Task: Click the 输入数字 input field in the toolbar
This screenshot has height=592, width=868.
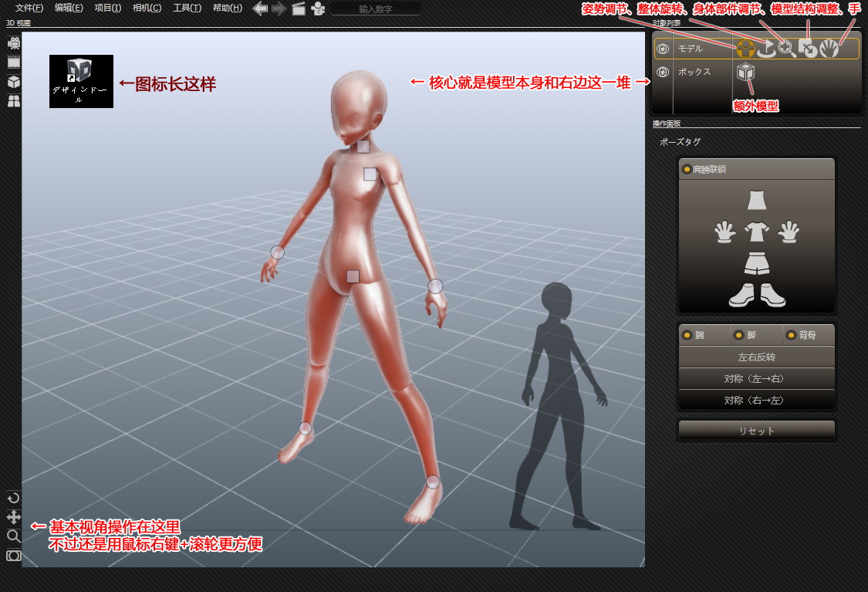Action: 377,8
